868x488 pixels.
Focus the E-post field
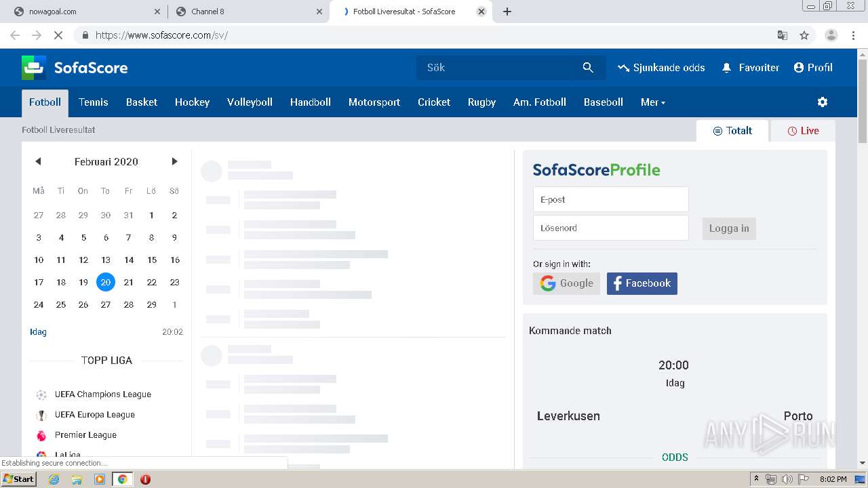point(610,199)
